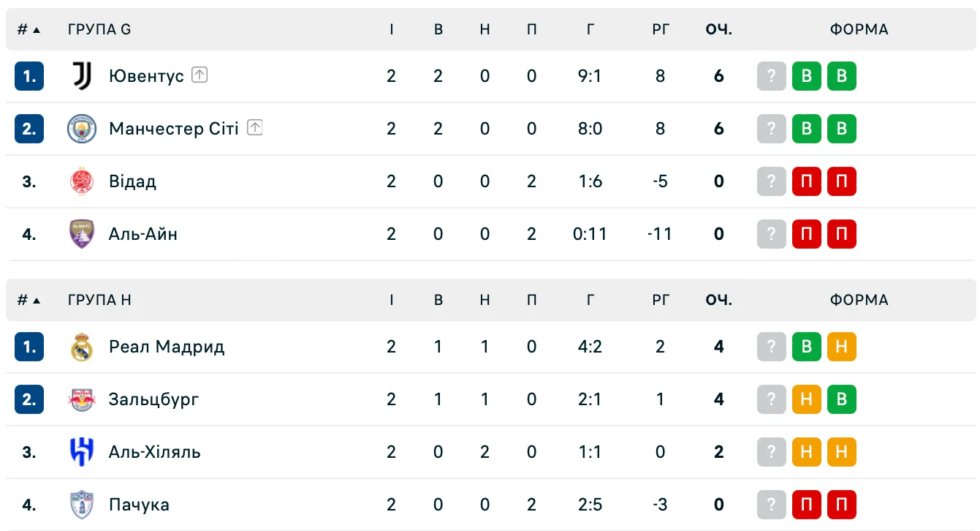Click Реал Мадрид orange Н draw badge
Viewport: 980px width, 531px height.
tap(841, 347)
